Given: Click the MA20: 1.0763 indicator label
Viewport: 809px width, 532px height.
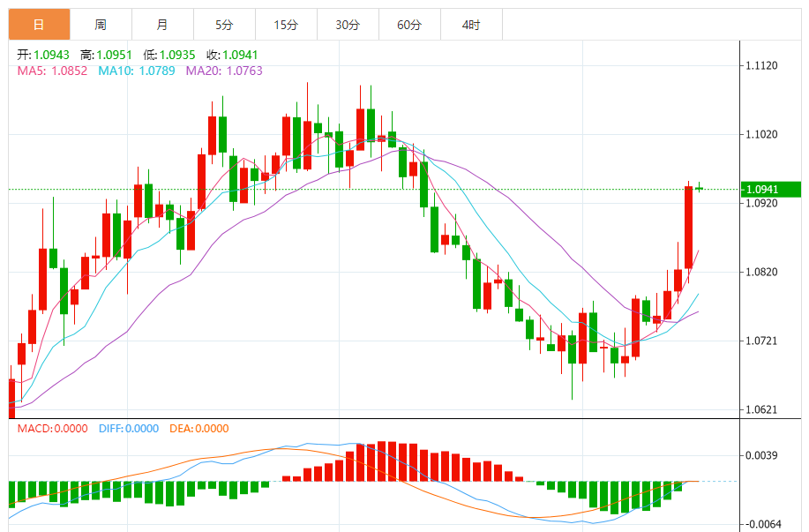Looking at the screenshot, I should (x=224, y=71).
